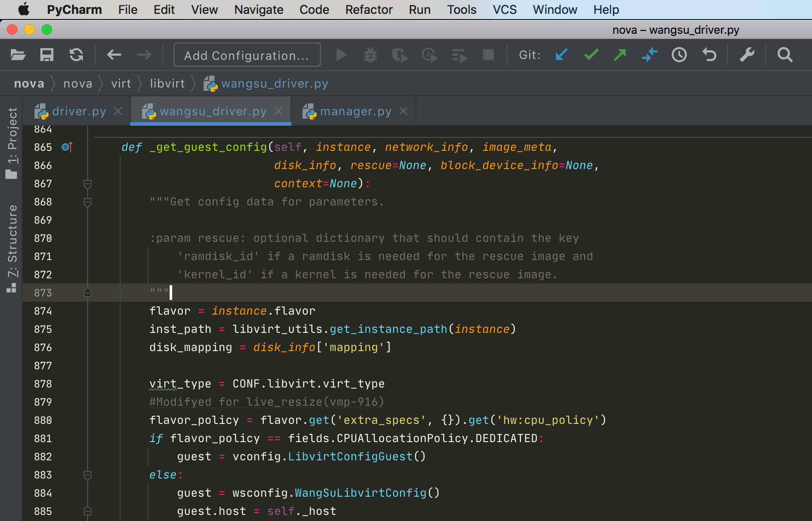Open the Refactor menu

pyautogui.click(x=368, y=10)
